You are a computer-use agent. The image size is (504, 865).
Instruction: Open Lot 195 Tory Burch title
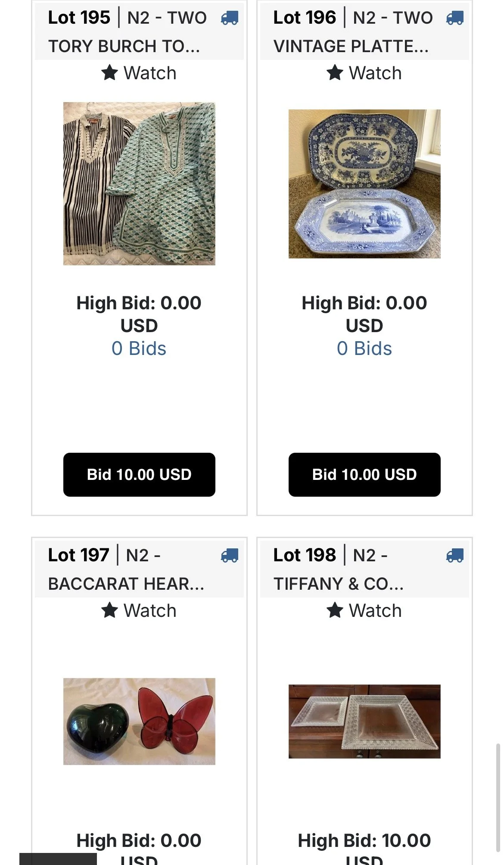pos(124,46)
